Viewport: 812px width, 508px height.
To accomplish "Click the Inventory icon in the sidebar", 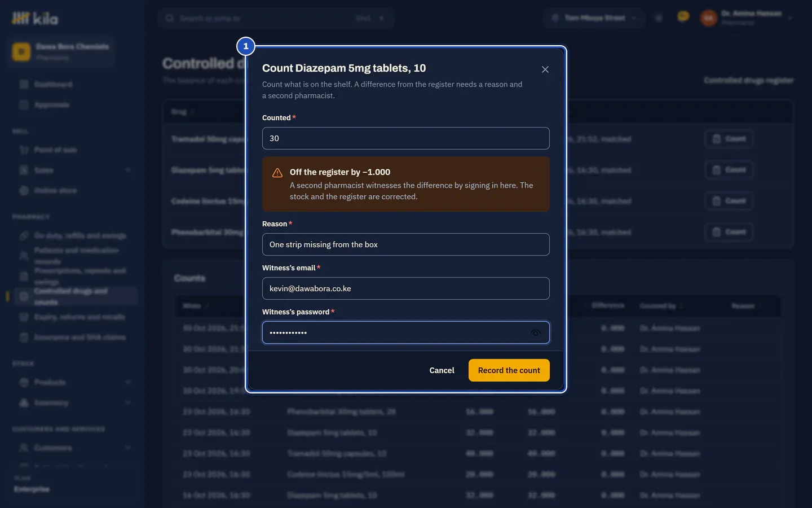I will click(x=24, y=403).
